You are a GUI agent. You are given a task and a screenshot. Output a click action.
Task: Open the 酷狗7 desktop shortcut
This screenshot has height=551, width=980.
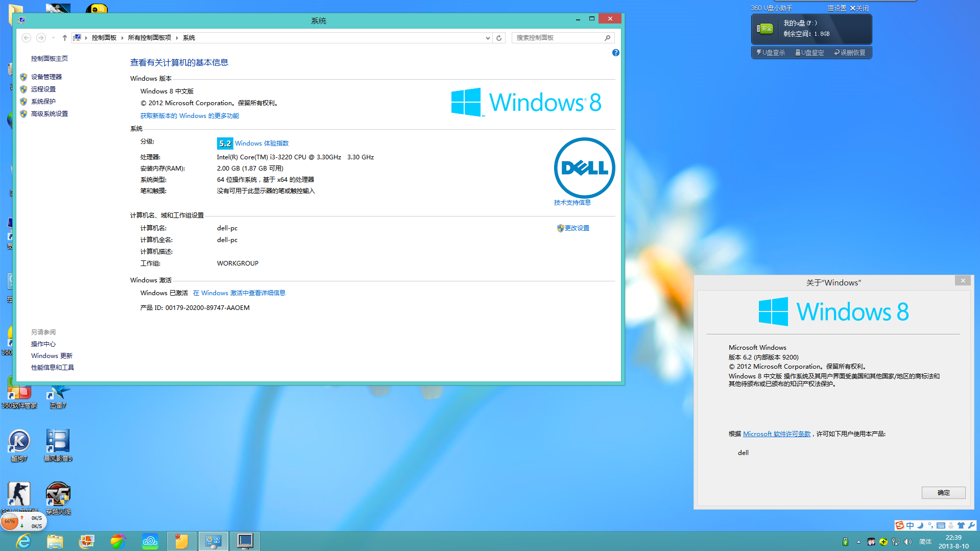pos(19,445)
